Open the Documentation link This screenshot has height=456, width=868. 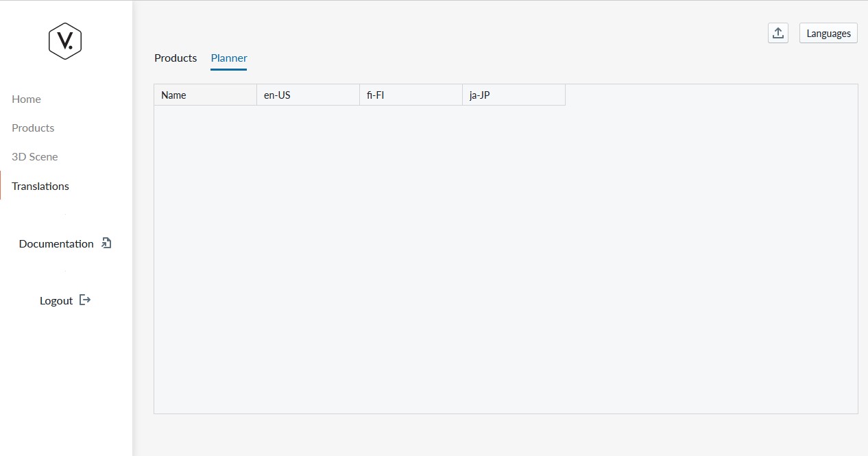(x=56, y=243)
